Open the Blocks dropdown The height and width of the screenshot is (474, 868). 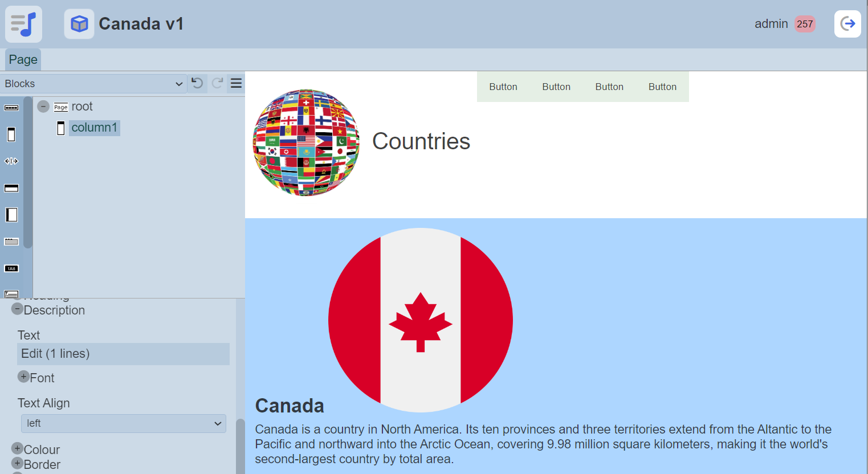click(x=93, y=84)
